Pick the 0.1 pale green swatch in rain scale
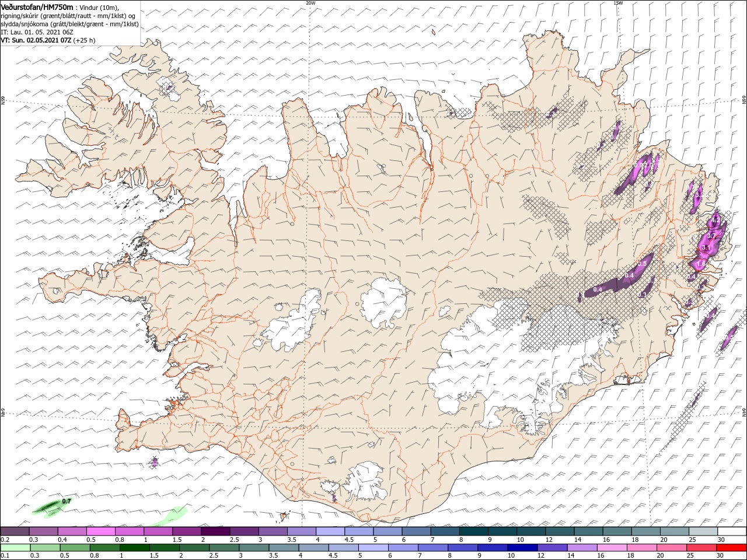The height and width of the screenshot is (560, 747). pyautogui.click(x=15, y=548)
